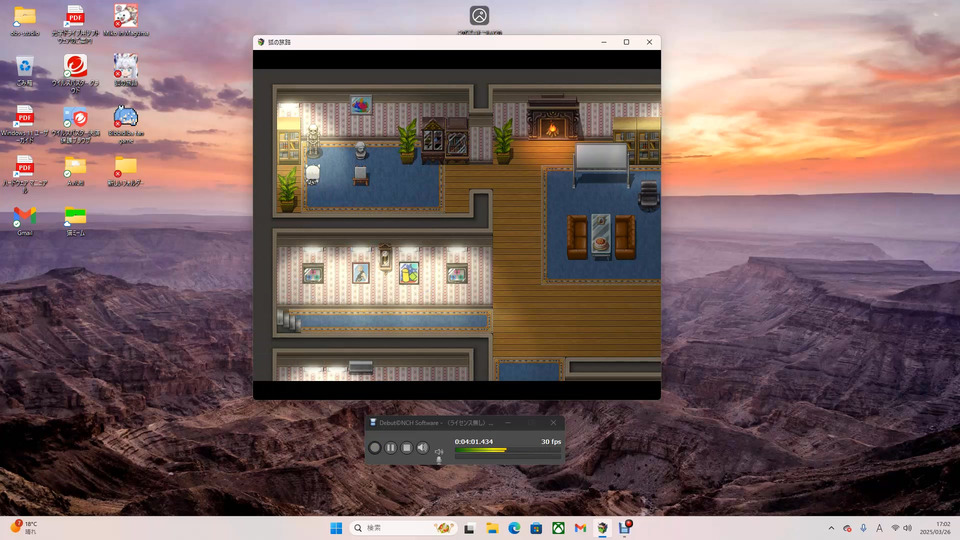Open the Gmail desktop shortcut
Viewport: 960px width, 540px height.
tap(24, 221)
